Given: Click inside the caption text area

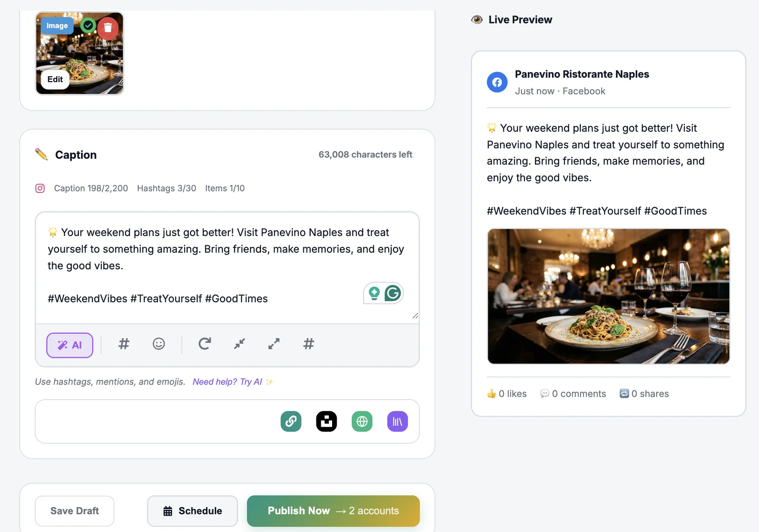Looking at the screenshot, I should click(227, 267).
